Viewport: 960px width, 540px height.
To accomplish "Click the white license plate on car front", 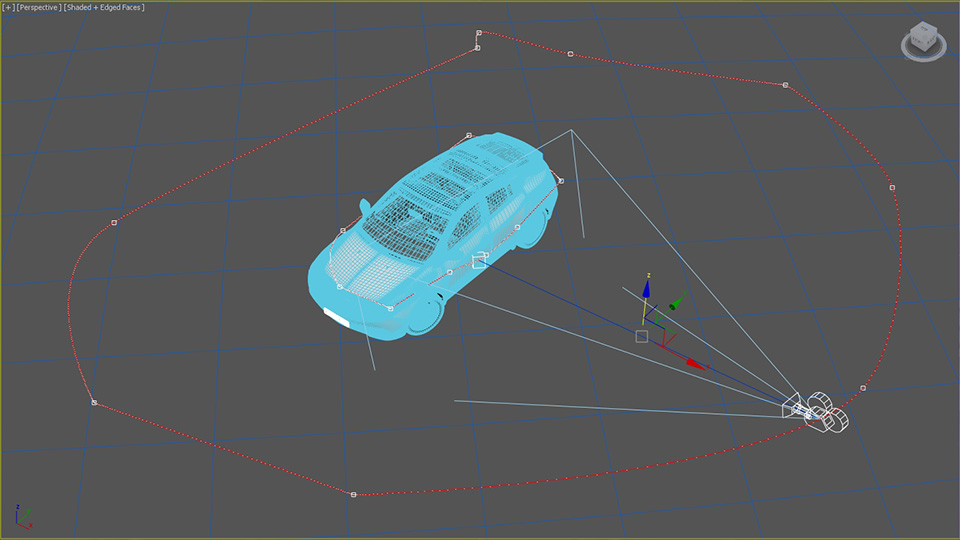I will tap(336, 317).
